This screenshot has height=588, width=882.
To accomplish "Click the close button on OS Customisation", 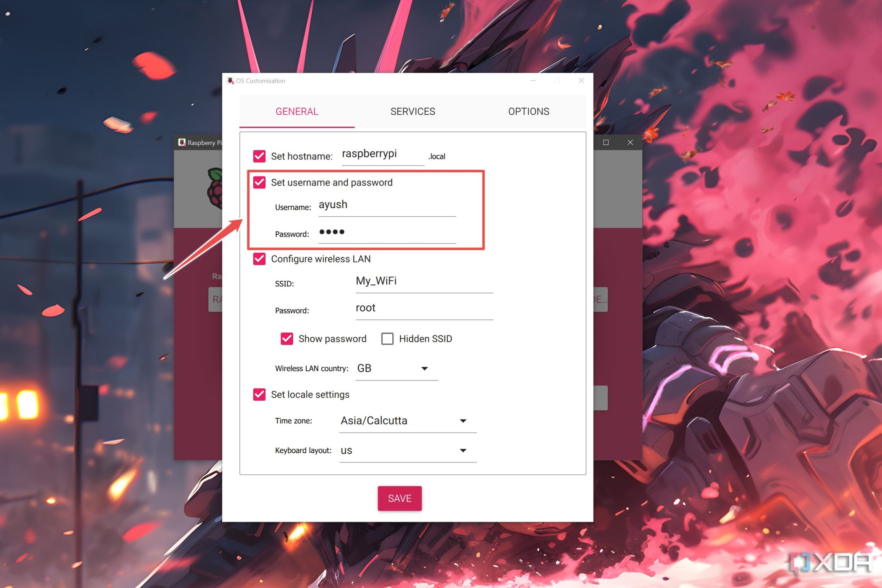I will [x=581, y=81].
